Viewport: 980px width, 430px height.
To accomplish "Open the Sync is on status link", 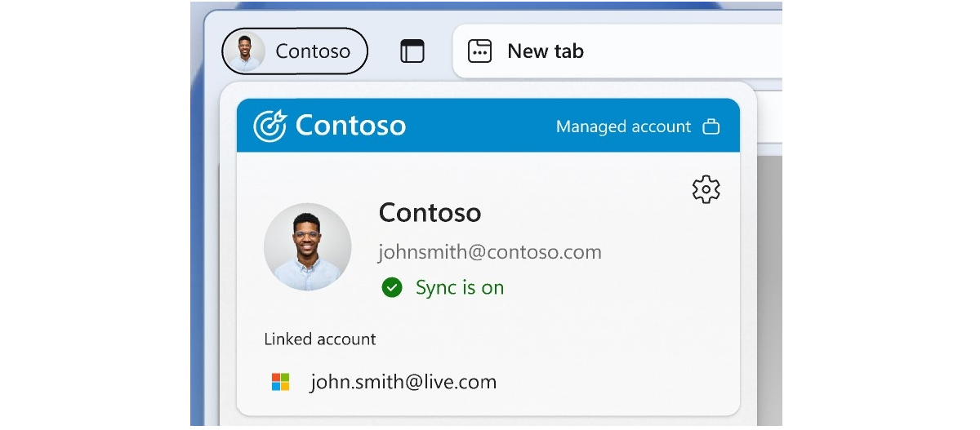I will [x=460, y=287].
